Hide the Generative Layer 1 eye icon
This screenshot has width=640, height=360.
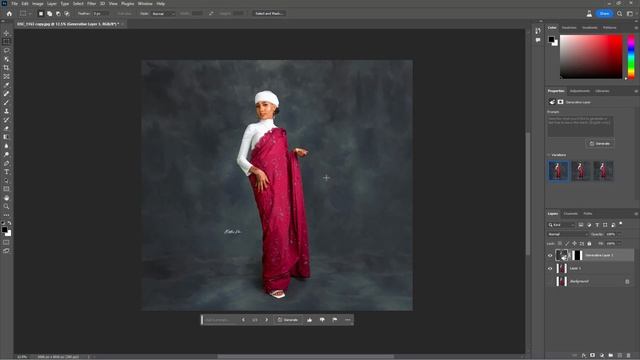[550, 256]
